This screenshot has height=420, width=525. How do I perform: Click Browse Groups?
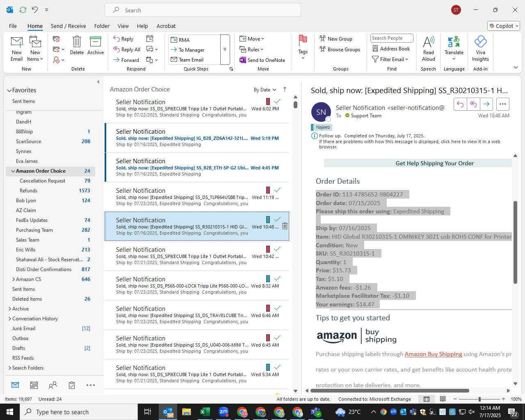[340, 49]
